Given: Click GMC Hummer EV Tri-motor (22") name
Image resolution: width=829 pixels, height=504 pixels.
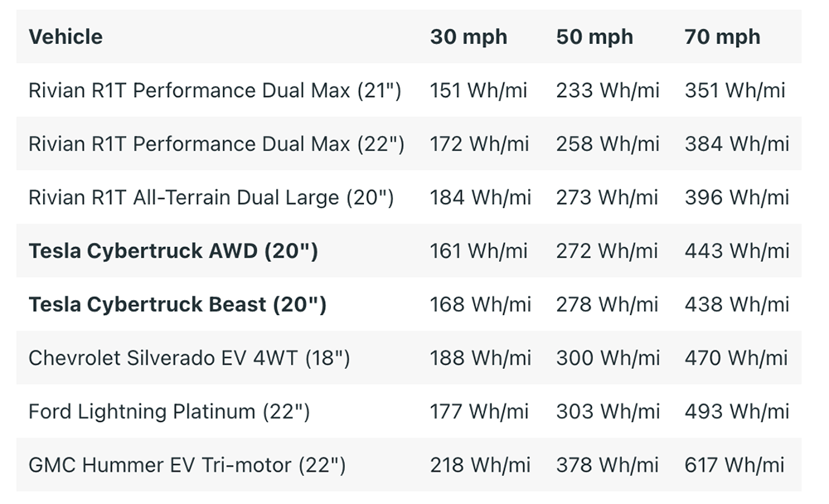Looking at the screenshot, I should click(x=187, y=465).
